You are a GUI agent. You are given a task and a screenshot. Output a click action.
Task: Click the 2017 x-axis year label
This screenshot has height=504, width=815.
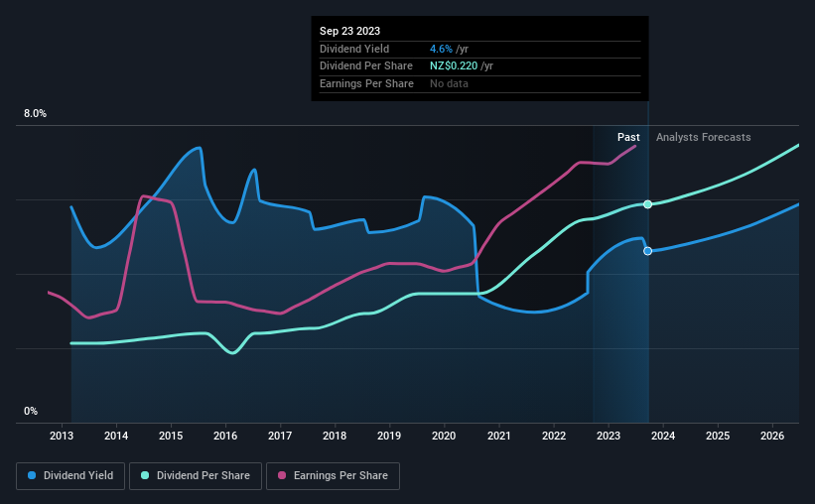[280, 436]
